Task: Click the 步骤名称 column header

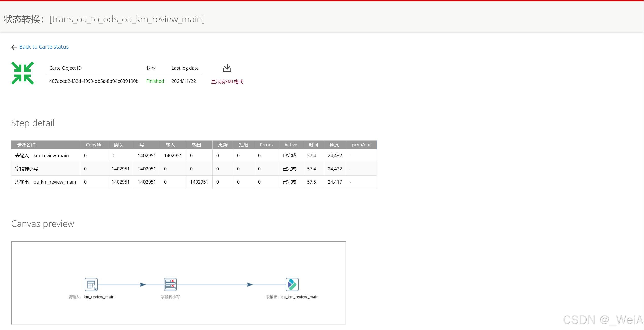Action: coord(26,145)
